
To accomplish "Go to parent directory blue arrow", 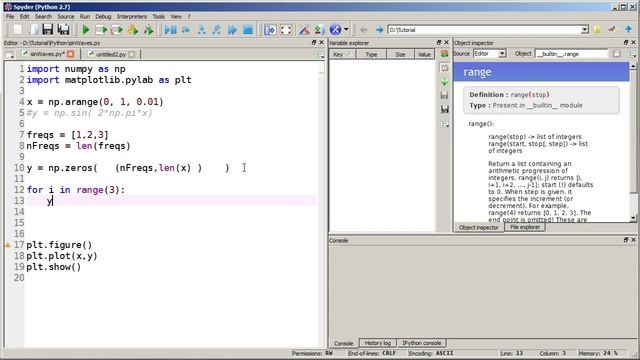I will point(628,30).
